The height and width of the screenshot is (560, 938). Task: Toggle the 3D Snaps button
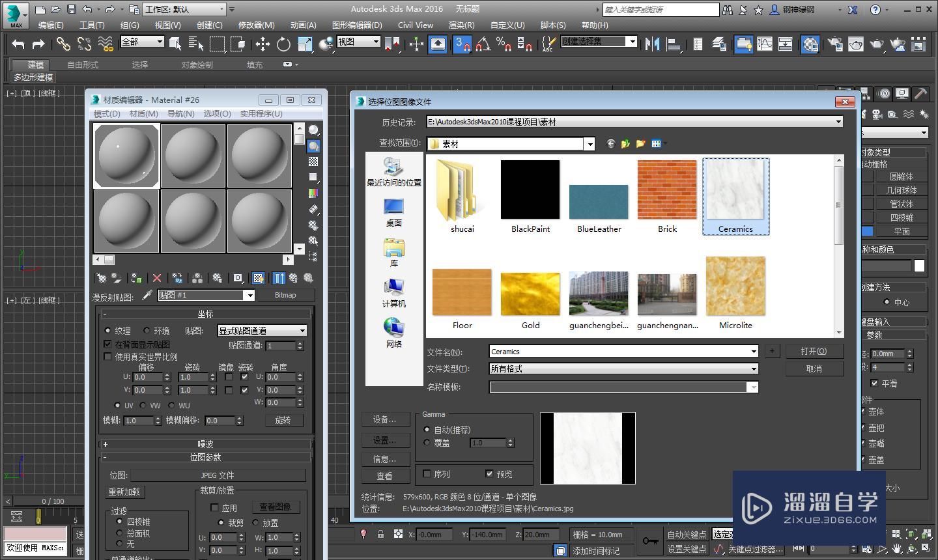[x=462, y=44]
